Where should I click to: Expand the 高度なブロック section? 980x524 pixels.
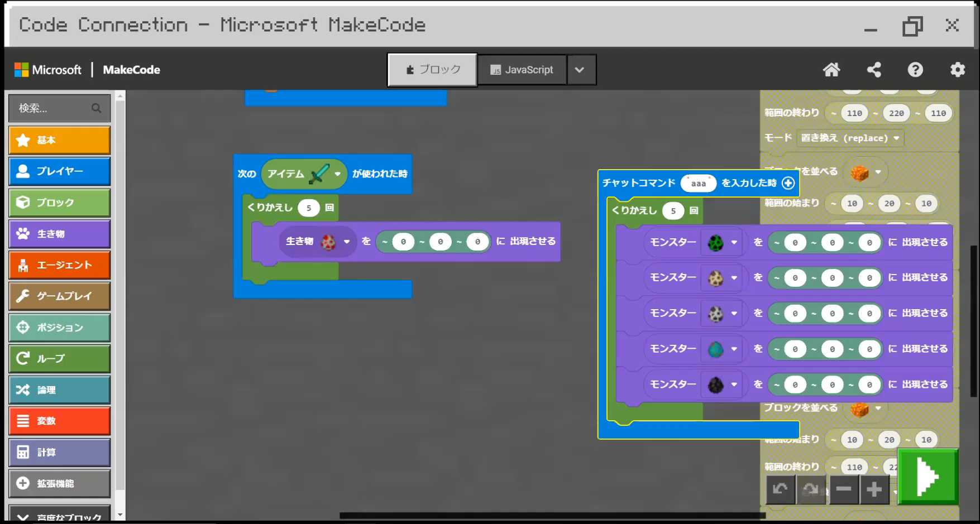(x=60, y=515)
